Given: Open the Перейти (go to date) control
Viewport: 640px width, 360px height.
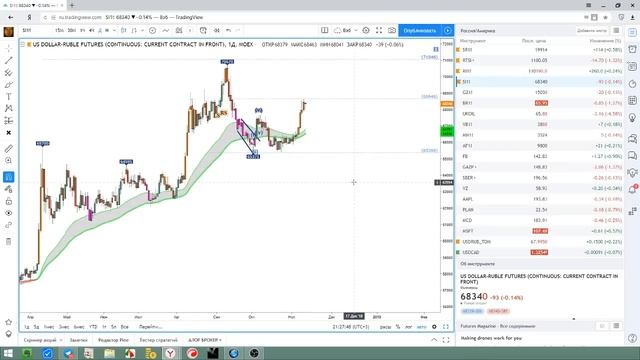Looking at the screenshot, I should pos(150,327).
